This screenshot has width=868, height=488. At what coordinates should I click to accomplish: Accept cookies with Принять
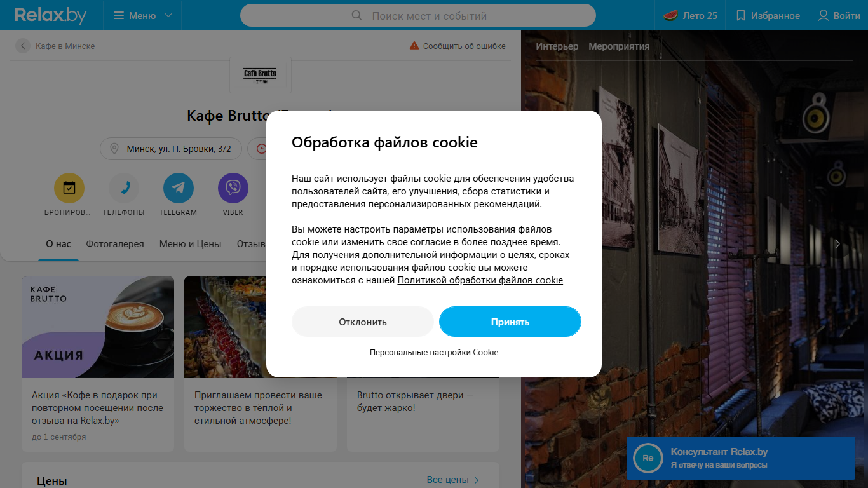pyautogui.click(x=510, y=322)
